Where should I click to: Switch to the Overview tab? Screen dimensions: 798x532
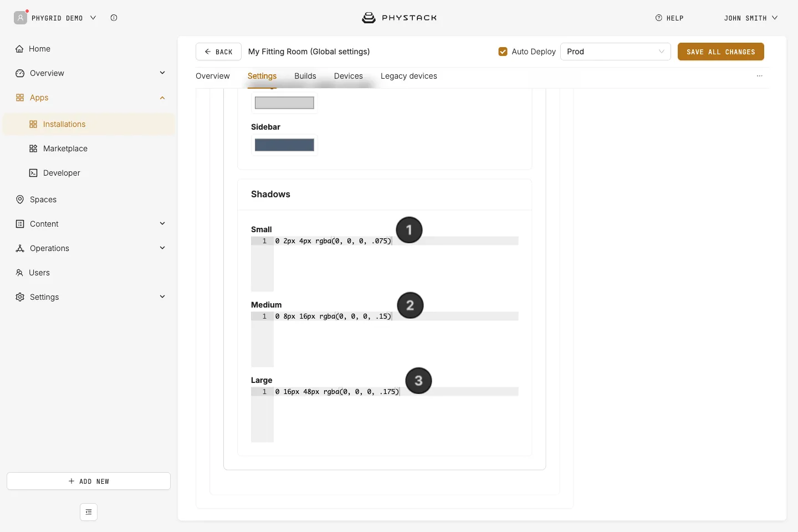[x=213, y=76]
